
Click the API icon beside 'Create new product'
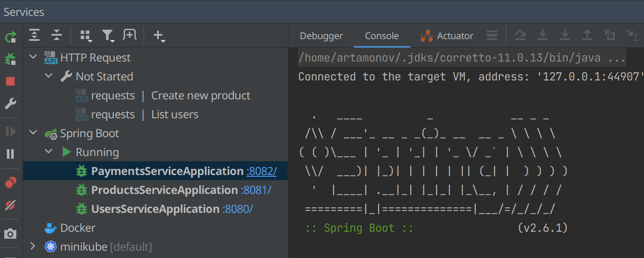[82, 95]
